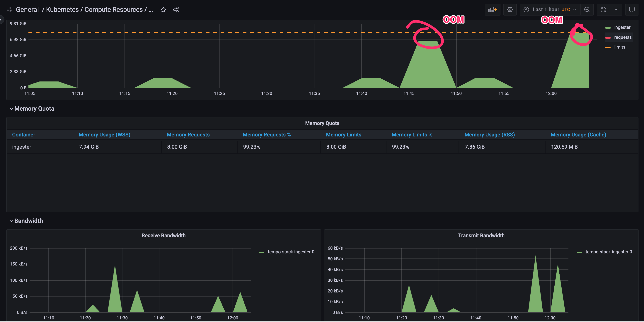Sort table by Memory Usage (WSS) column
The width and height of the screenshot is (644, 322).
(x=104, y=135)
